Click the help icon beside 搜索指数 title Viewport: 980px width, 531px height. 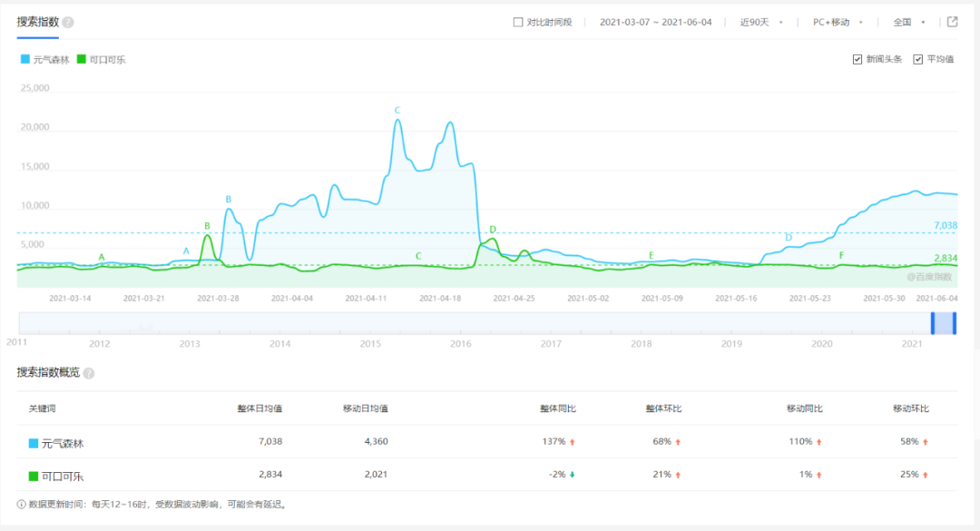coord(68,22)
